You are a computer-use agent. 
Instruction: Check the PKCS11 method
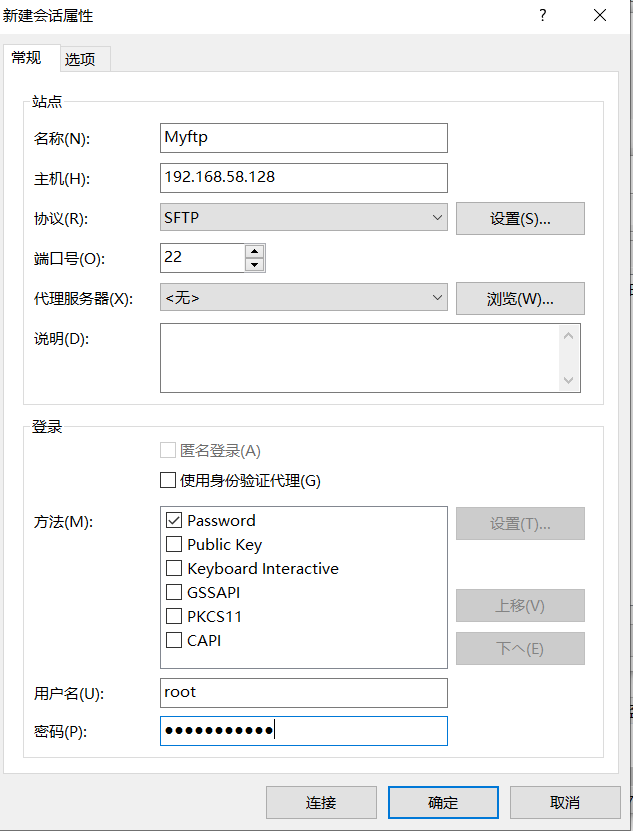[x=174, y=616]
